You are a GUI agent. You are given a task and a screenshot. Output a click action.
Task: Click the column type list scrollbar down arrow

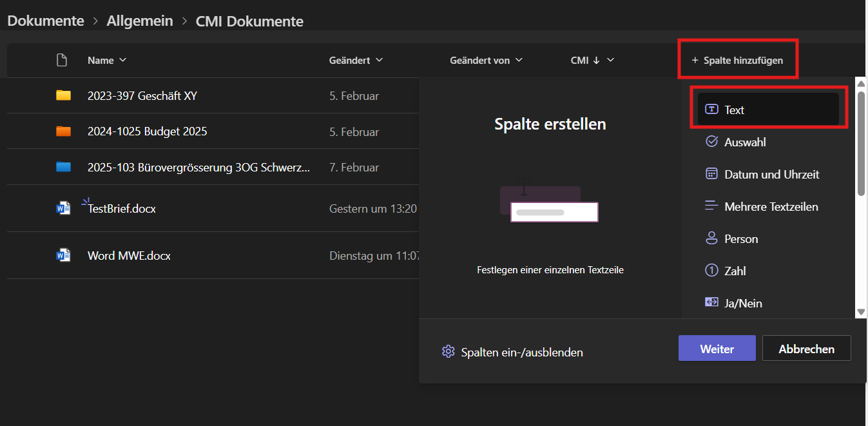pos(861,311)
